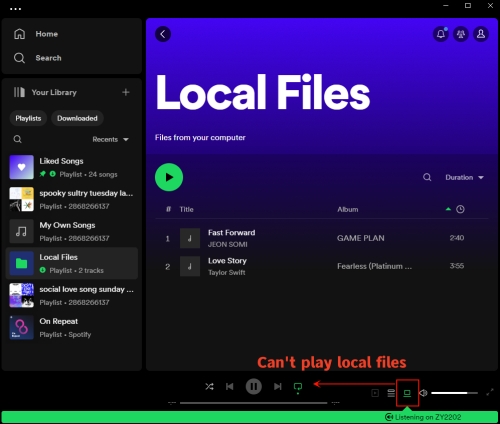Viewport: 500px width, 424px height.
Task: Open Connect to a device icon
Action: point(407,393)
